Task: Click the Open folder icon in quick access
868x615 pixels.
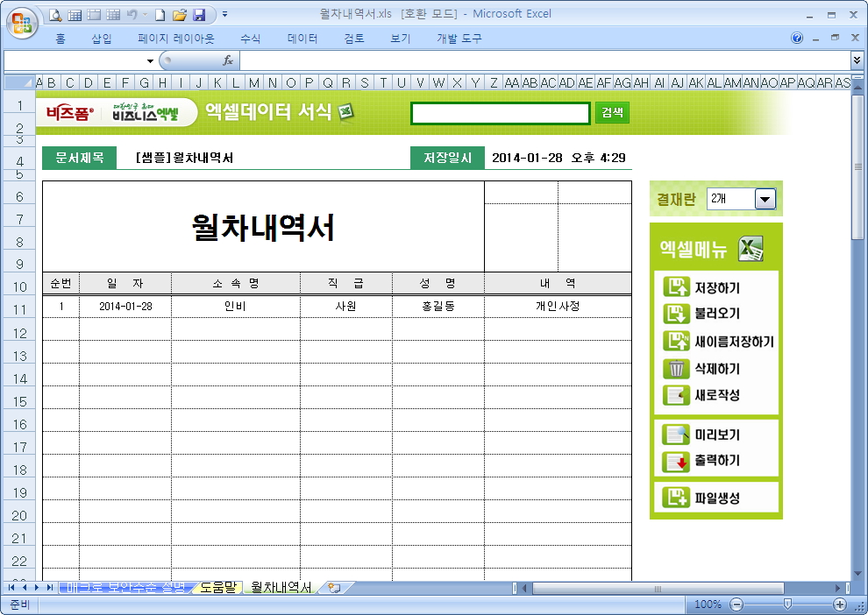Action: 180,15
